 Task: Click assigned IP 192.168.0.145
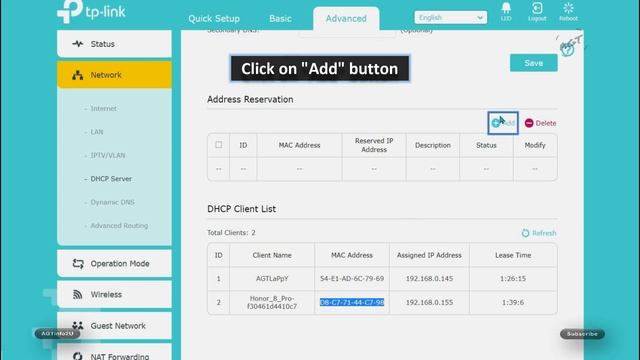coord(429,278)
